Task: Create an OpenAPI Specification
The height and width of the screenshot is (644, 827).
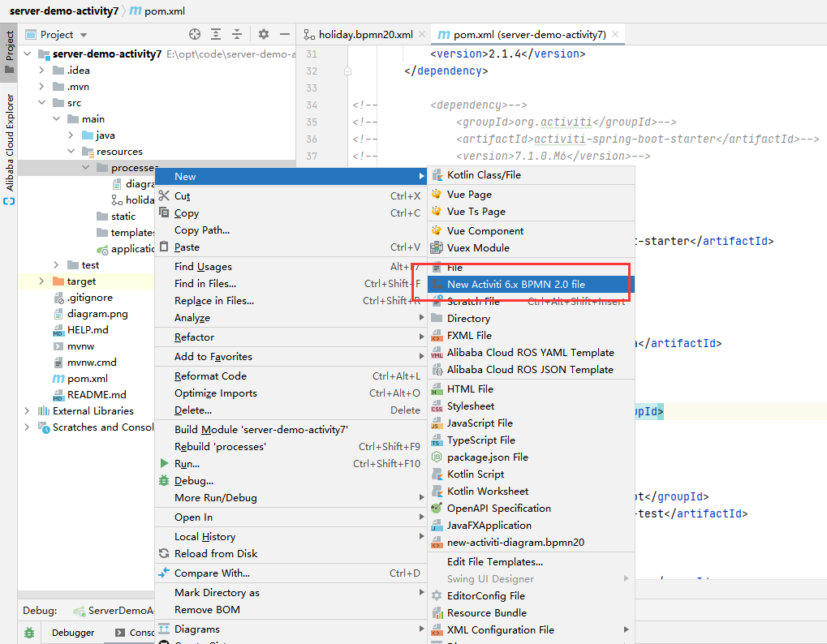Action: pyautogui.click(x=531, y=508)
